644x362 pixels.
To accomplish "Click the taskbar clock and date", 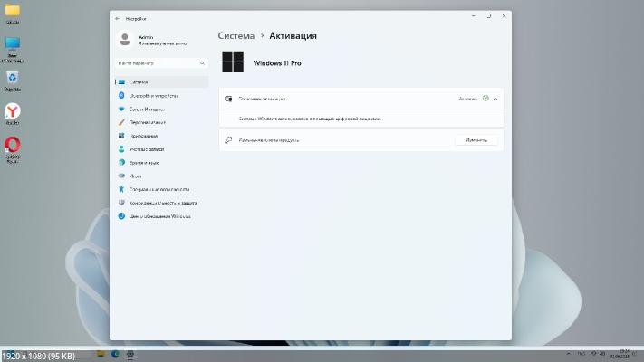I will [x=621, y=354].
